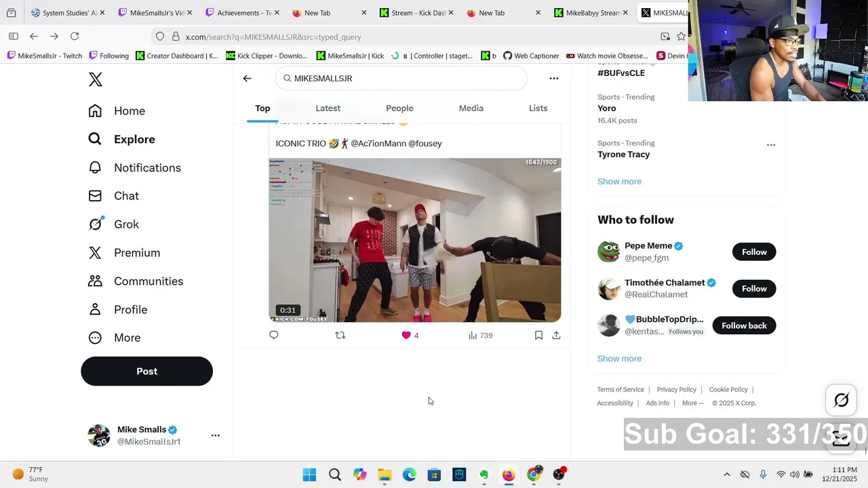
Task: Open Grok in the sidebar
Action: (113, 224)
